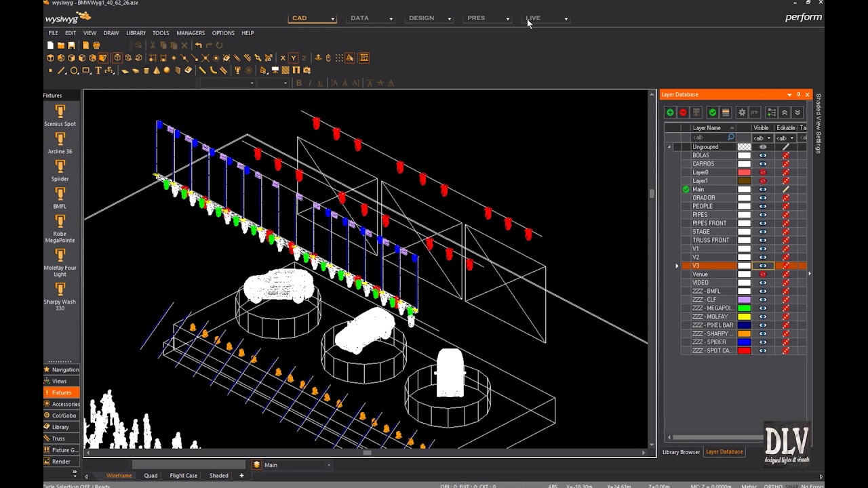Screen dimensions: 868x488
Task: Switch to the Shaded view tab
Action: click(x=218, y=476)
